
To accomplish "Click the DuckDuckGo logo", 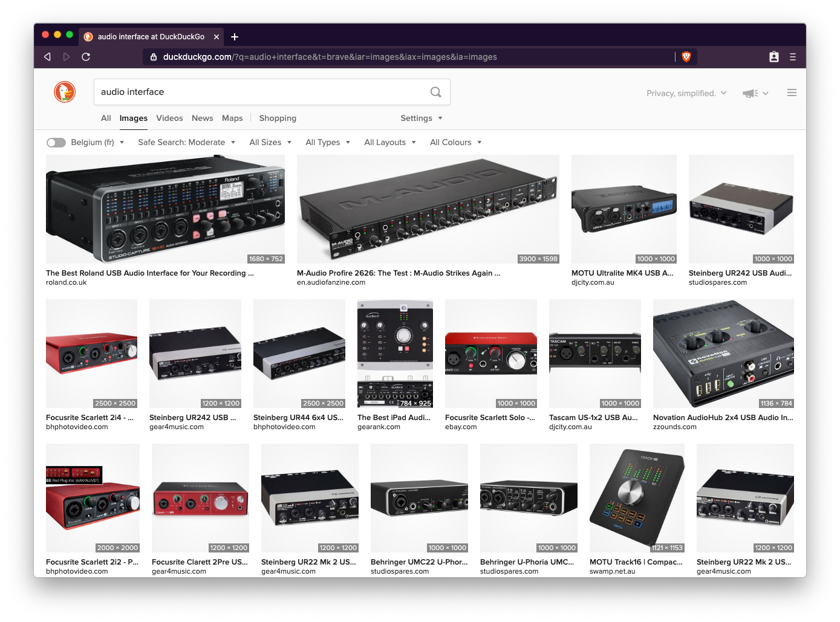I will coord(65,92).
